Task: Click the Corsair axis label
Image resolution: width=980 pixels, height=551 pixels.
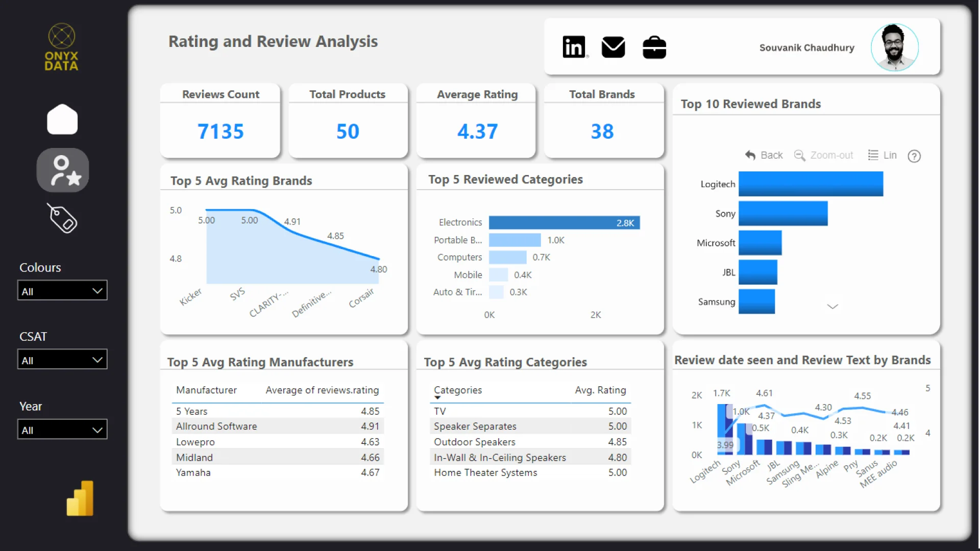Action: [x=361, y=297]
